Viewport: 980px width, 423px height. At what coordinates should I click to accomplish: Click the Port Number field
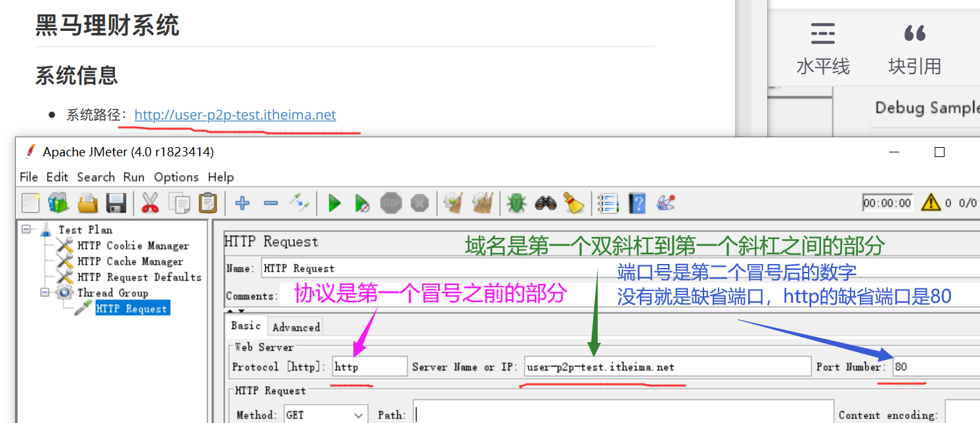[x=936, y=367]
